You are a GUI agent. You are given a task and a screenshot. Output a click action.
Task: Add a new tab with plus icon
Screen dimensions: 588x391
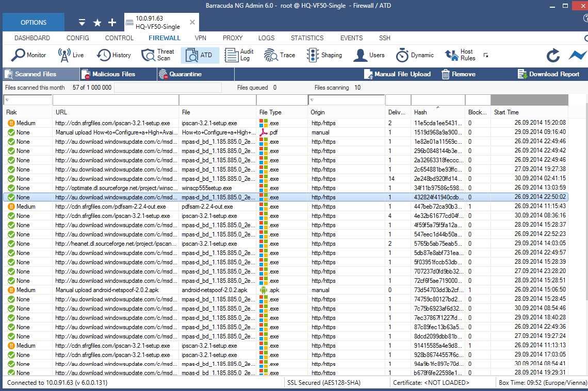112,23
